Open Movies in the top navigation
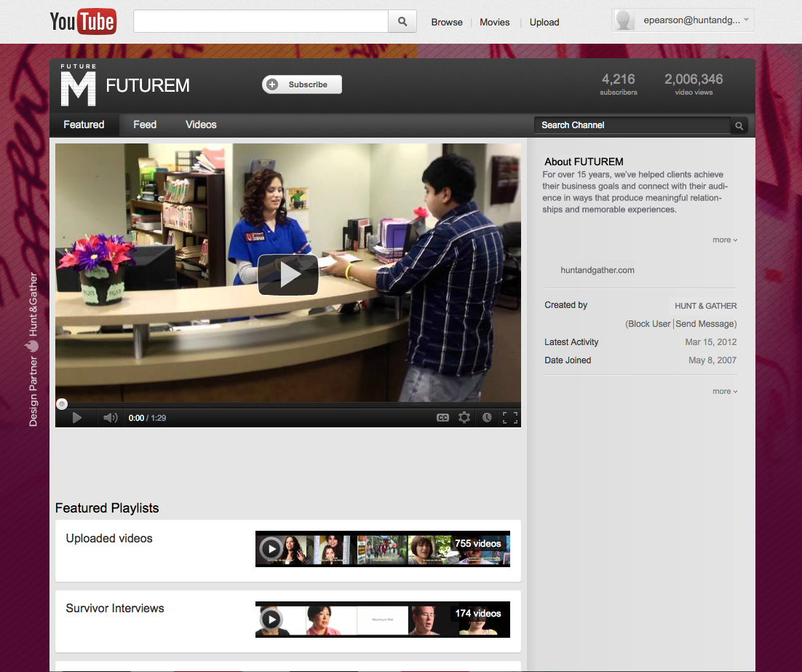 pos(495,22)
